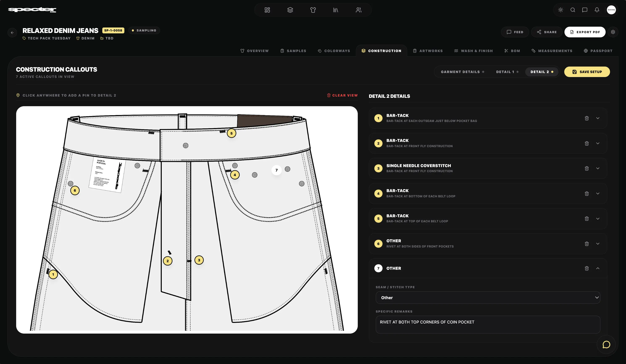Expand Single Needle Coverstitch row
The height and width of the screenshot is (364, 626).
[x=598, y=168]
